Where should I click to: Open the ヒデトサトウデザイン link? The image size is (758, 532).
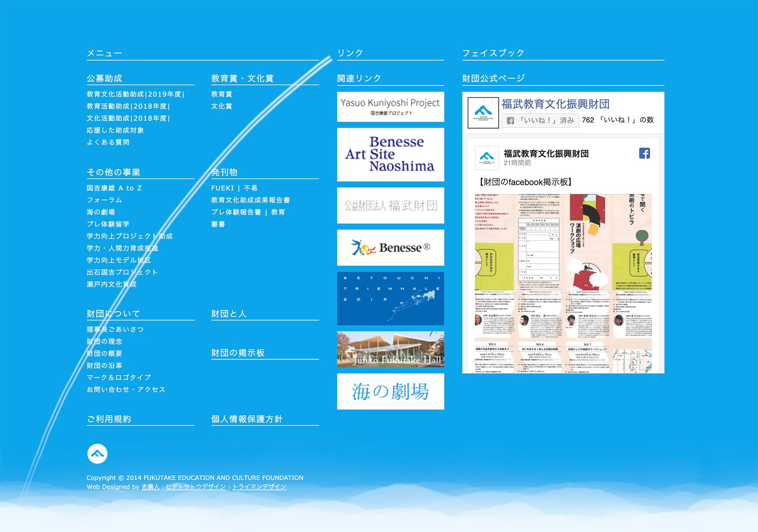[x=196, y=487]
